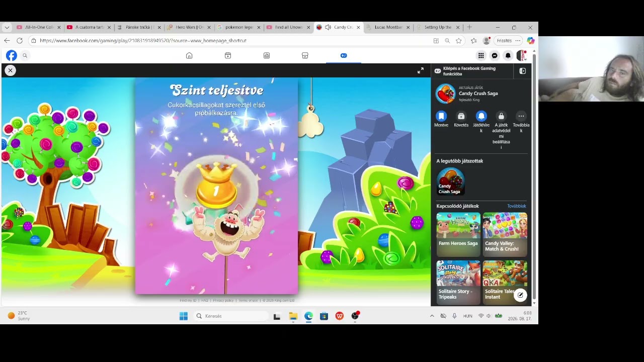Viewport: 644px width, 362px height.
Task: Switch to the A csatorna tart YouTube tab
Action: (89, 27)
